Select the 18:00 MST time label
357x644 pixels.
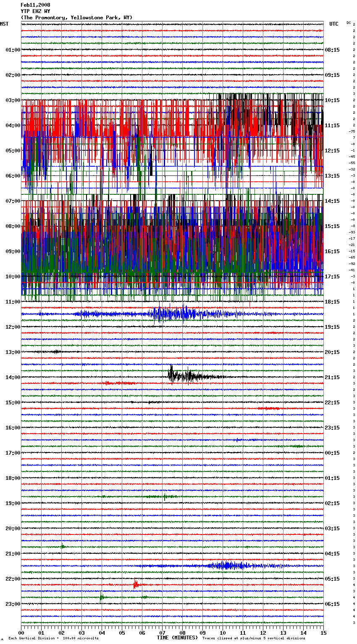coord(13,478)
